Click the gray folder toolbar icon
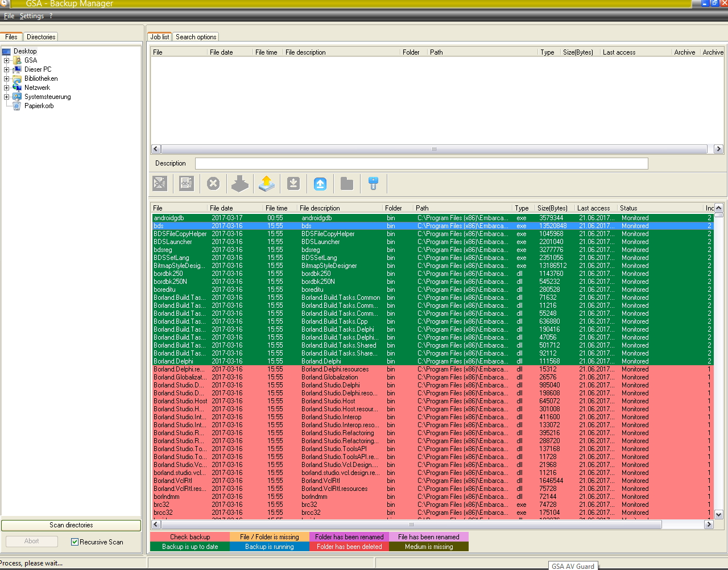728x570 pixels. (x=347, y=183)
